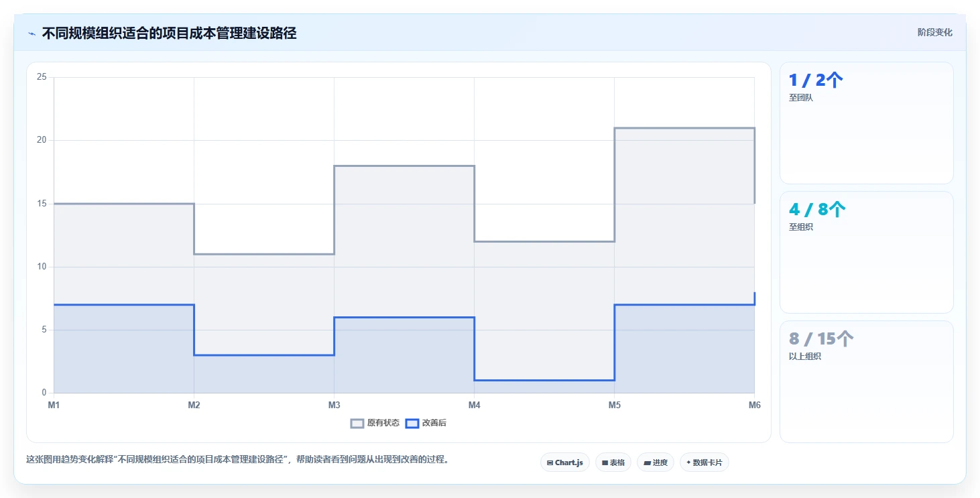This screenshot has height=498, width=980.
Task: Open the 4 / 8个 至组织 card
Action: (866, 252)
